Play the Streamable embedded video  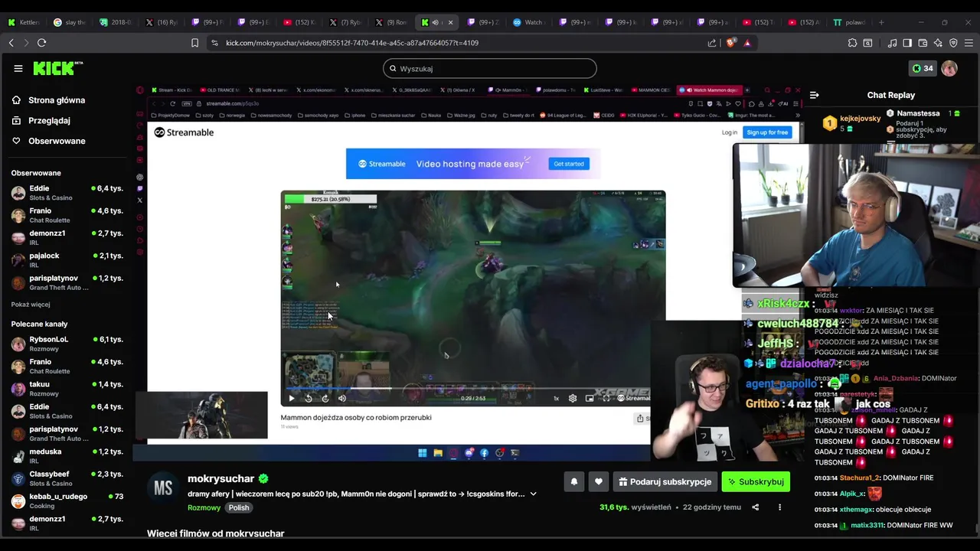click(291, 398)
